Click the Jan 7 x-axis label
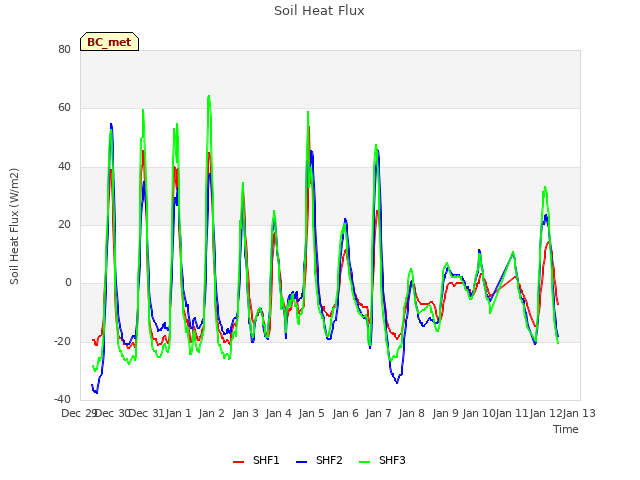 click(x=379, y=413)
